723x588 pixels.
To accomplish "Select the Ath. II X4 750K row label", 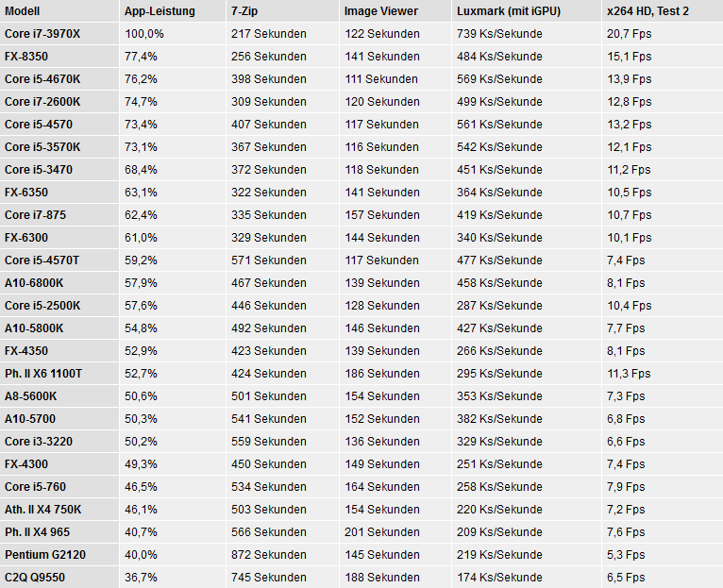I will click(42, 510).
